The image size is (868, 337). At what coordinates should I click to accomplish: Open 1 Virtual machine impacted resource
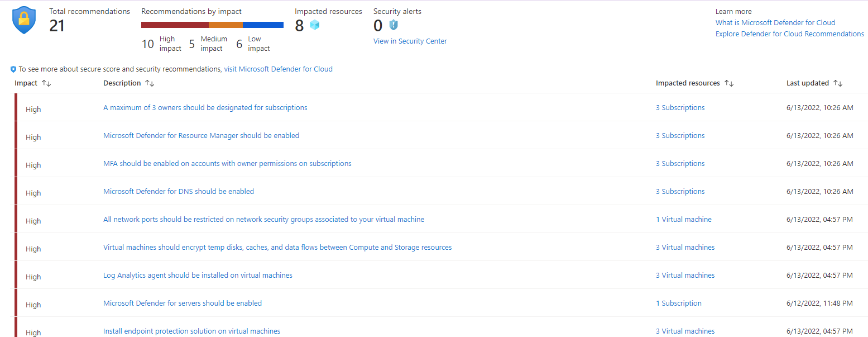[x=684, y=219]
